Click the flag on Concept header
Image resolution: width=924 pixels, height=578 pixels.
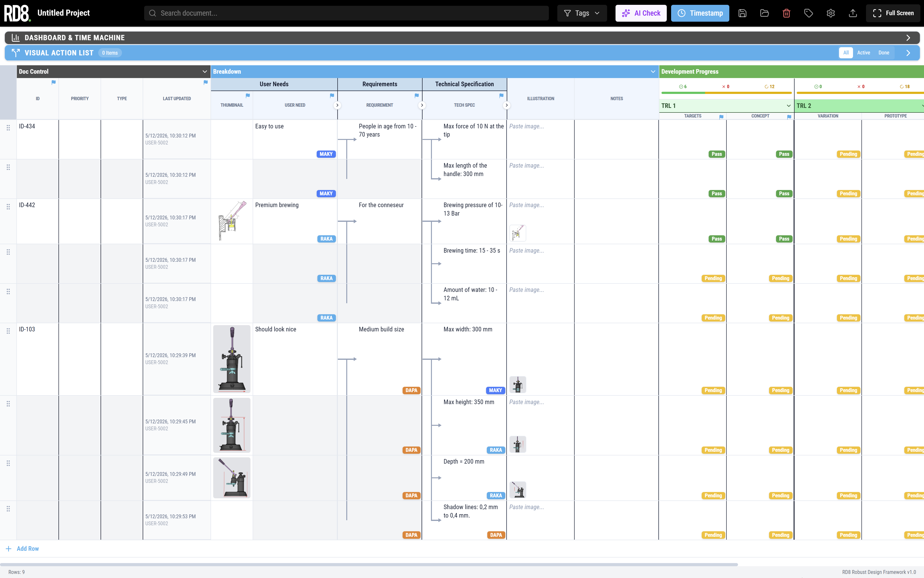pos(789,117)
